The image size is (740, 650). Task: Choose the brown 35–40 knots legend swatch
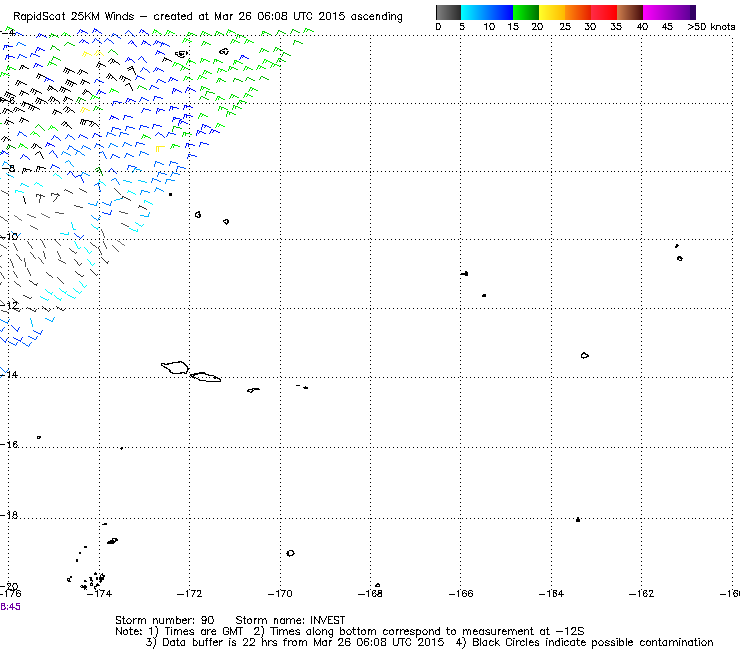pyautogui.click(x=630, y=12)
